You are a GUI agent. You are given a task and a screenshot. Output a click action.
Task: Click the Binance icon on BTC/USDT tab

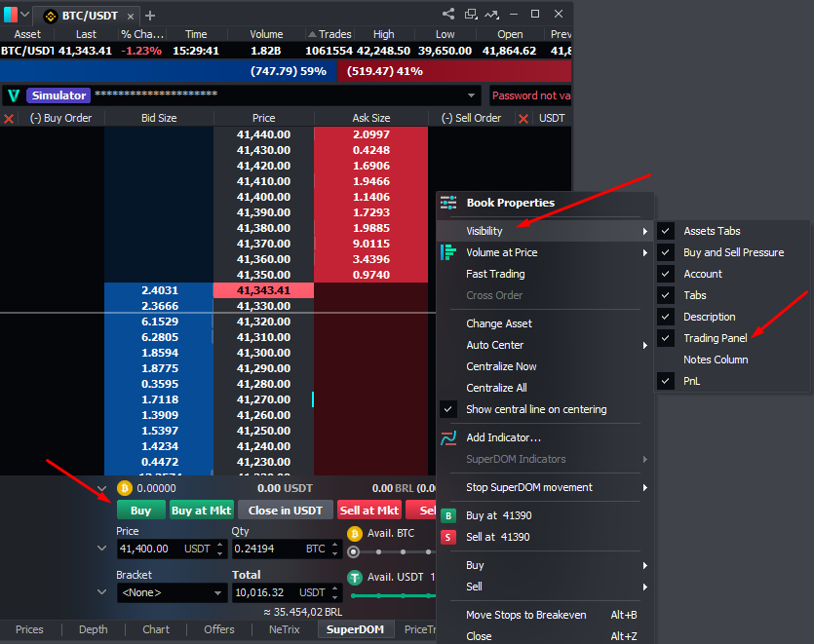click(x=51, y=17)
